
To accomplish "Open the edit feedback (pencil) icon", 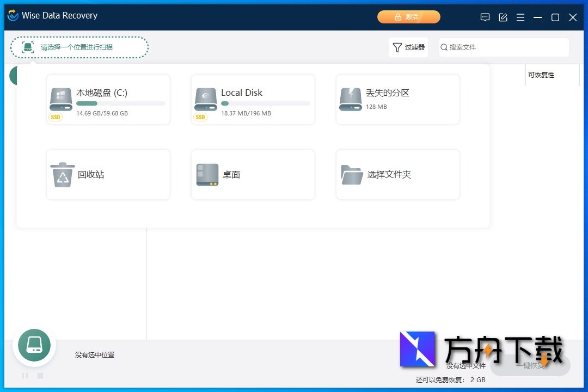I will coord(503,17).
